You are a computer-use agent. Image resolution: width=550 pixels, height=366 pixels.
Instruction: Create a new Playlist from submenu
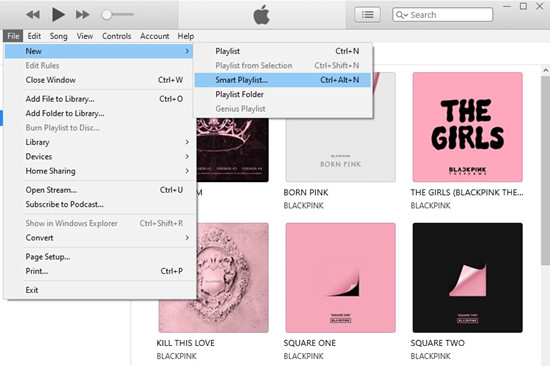pos(283,51)
